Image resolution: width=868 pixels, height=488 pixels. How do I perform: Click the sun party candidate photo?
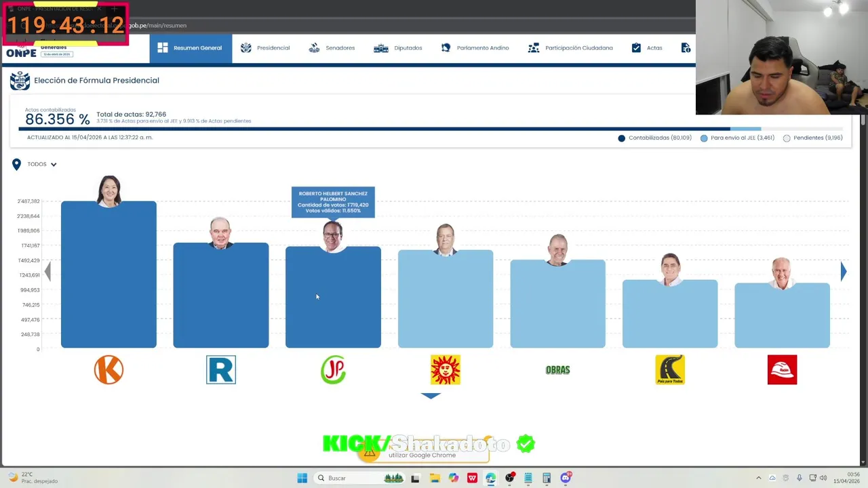pos(445,240)
